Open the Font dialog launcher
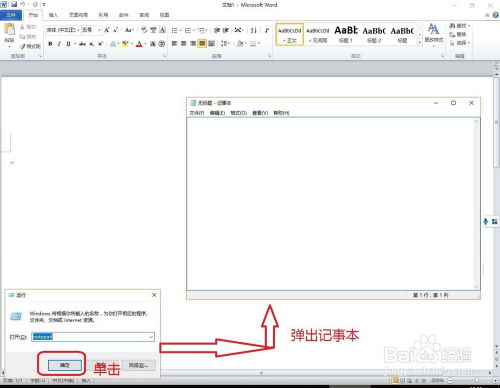This screenshot has width=500, height=388. click(x=165, y=56)
